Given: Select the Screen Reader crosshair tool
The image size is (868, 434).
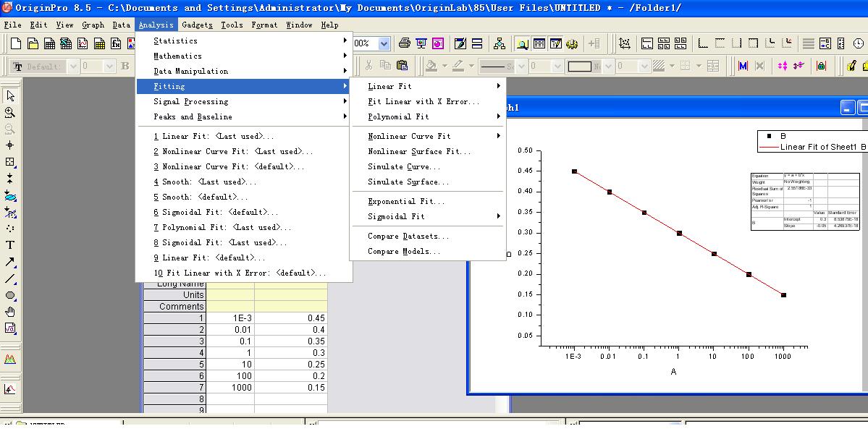Looking at the screenshot, I should 10,145.
